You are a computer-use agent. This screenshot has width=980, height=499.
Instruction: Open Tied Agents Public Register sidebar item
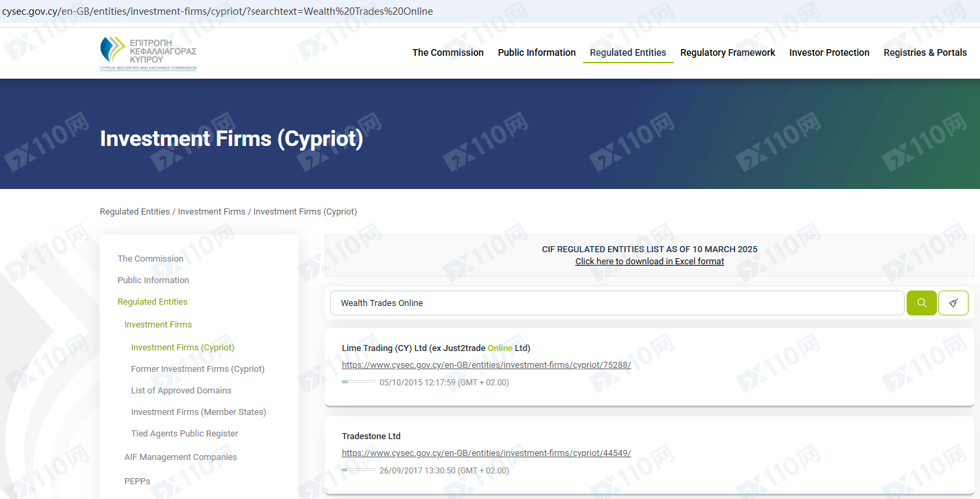click(184, 434)
